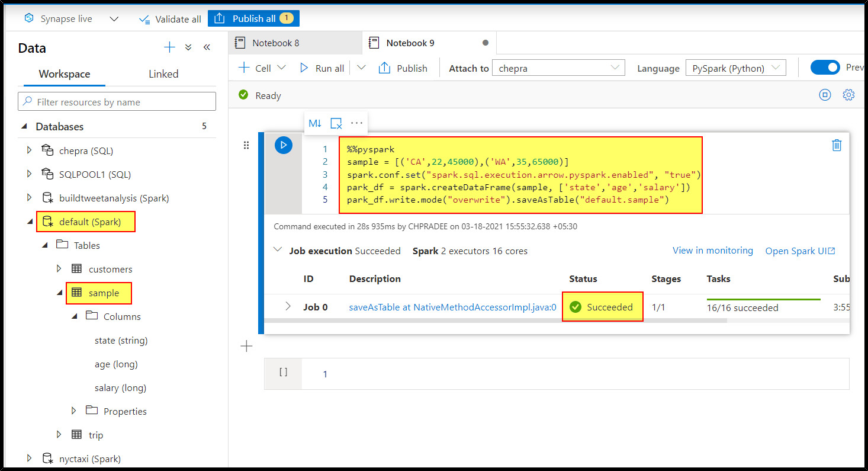Click the Synapse live hexagon icon
The height and width of the screenshot is (471, 868).
(x=29, y=18)
